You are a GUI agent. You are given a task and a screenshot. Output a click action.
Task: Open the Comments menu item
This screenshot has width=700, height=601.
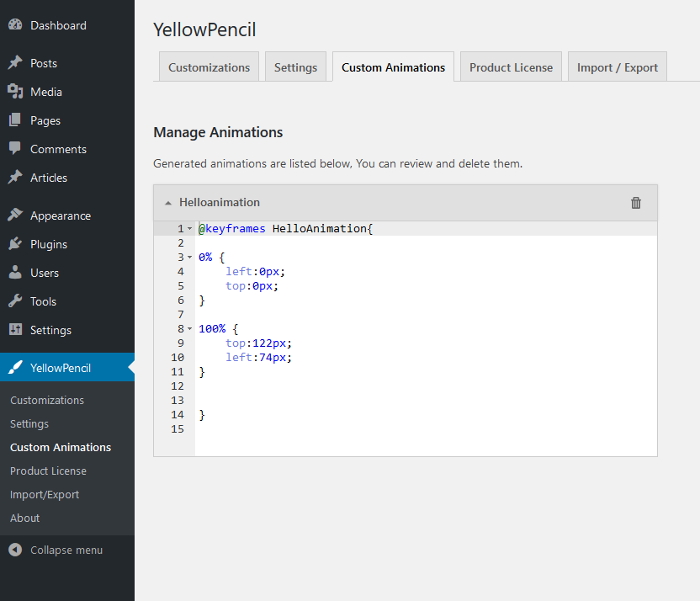click(x=67, y=149)
